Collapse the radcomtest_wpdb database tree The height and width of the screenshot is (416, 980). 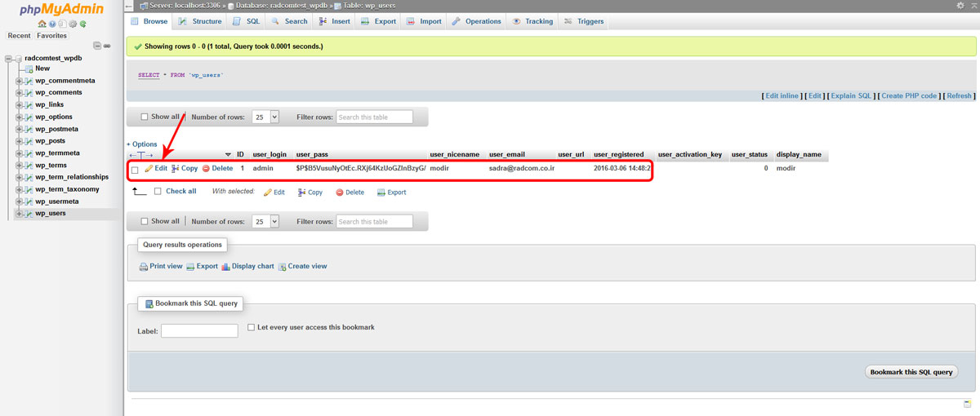8,59
